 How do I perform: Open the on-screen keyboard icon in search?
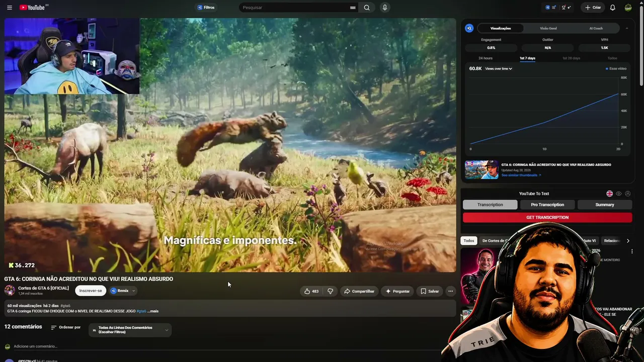point(353,8)
